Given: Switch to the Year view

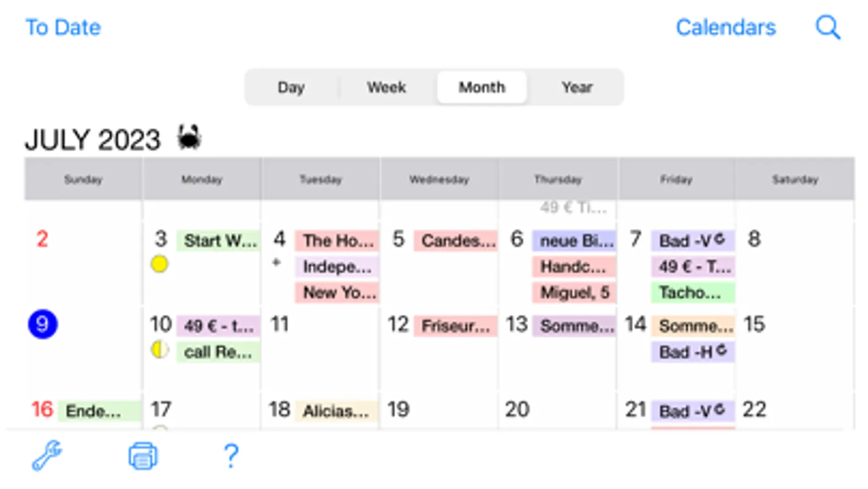Looking at the screenshot, I should point(576,87).
